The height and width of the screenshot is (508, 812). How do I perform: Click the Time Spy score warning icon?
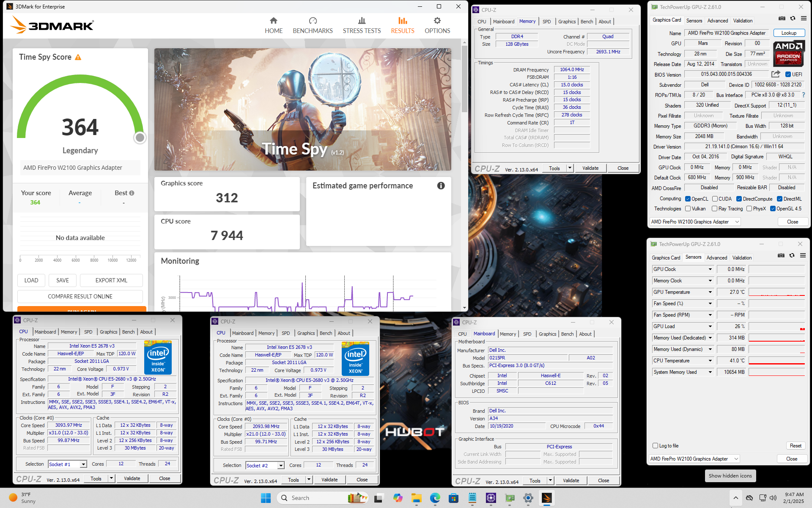[78, 57]
